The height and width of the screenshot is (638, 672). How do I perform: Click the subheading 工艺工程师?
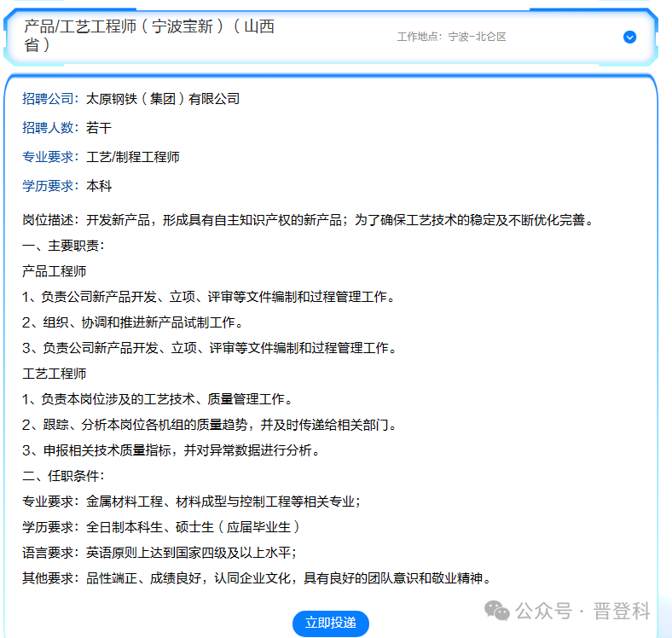point(55,374)
